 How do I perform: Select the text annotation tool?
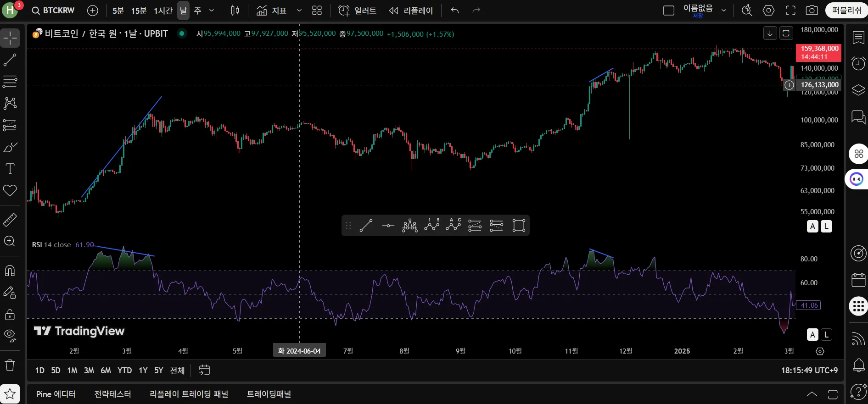click(x=10, y=169)
